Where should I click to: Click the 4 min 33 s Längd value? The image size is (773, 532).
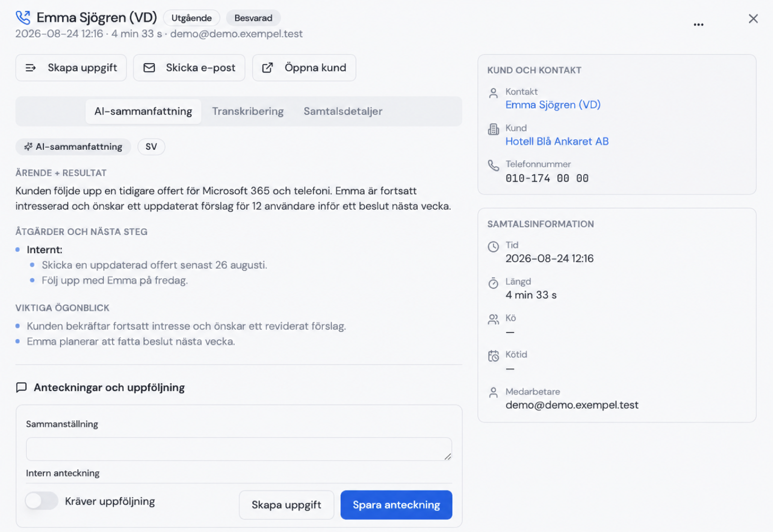[x=531, y=295]
